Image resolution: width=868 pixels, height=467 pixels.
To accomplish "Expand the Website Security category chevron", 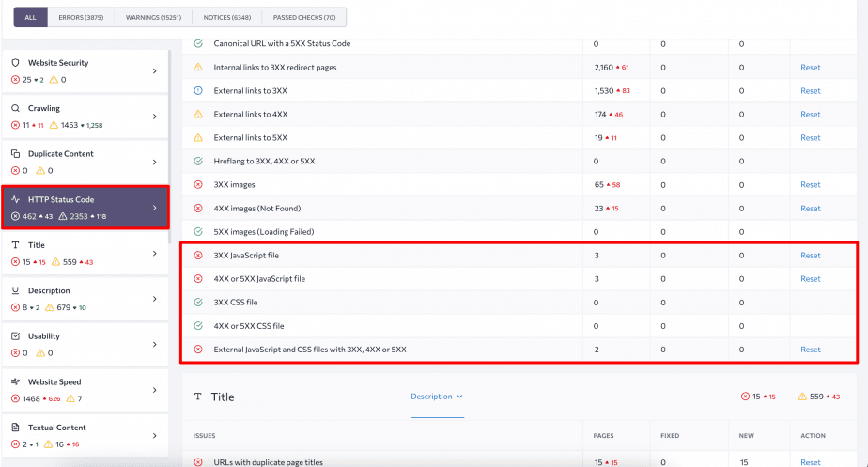I will pyautogui.click(x=154, y=71).
